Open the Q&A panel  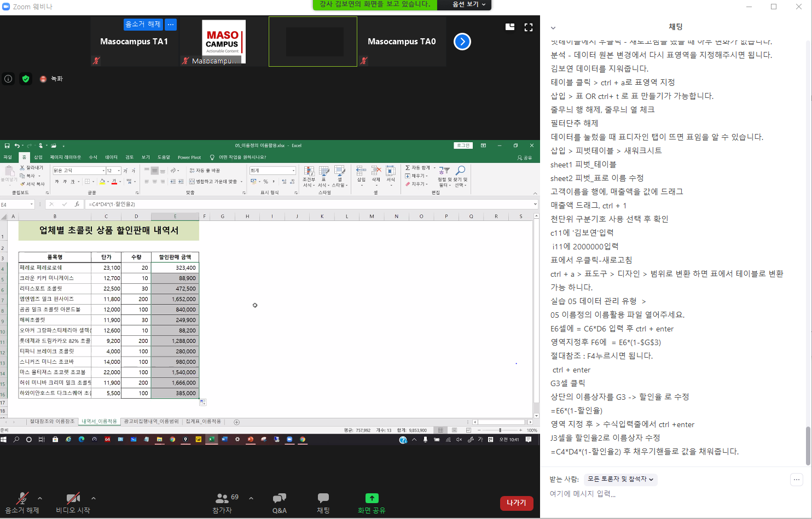click(279, 498)
